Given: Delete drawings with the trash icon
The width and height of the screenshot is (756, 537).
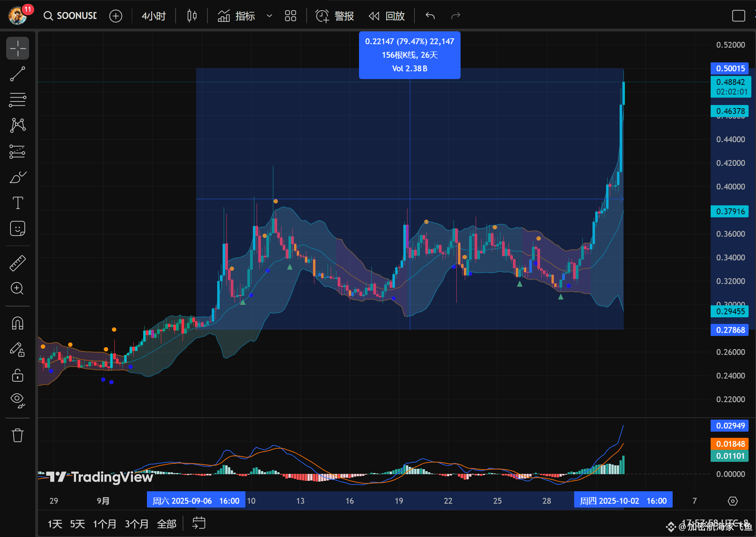Looking at the screenshot, I should [x=17, y=435].
